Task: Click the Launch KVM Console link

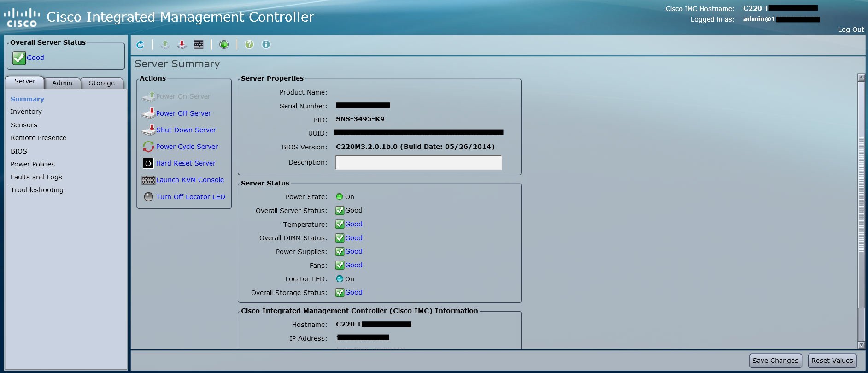Action: tap(190, 180)
